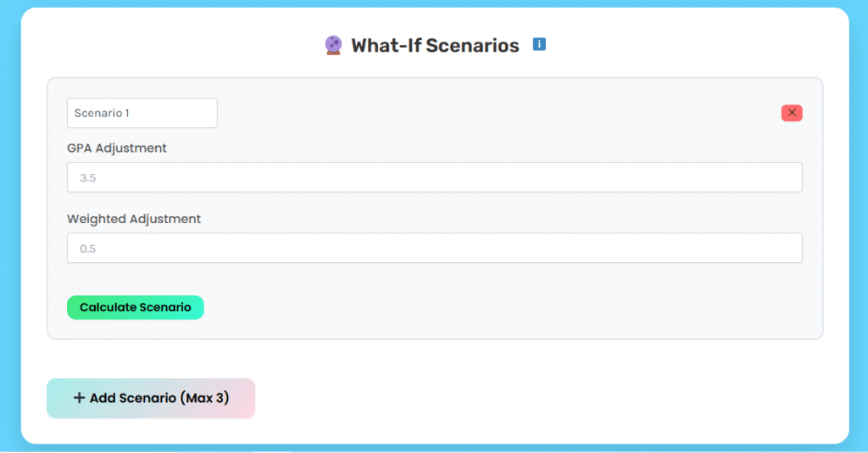
Task: Click the GPA Adjustment input field
Action: pyautogui.click(x=434, y=177)
